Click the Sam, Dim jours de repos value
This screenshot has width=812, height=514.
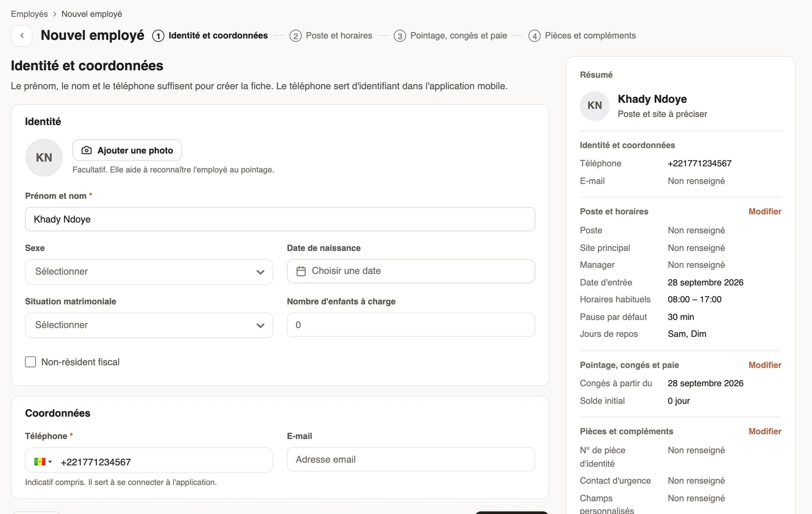tap(687, 334)
